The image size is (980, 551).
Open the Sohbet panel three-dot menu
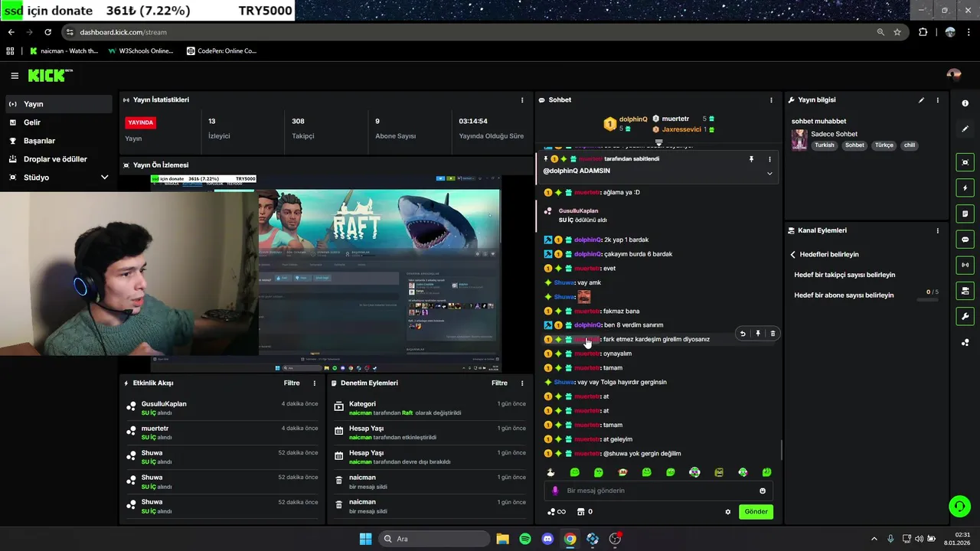(x=771, y=100)
